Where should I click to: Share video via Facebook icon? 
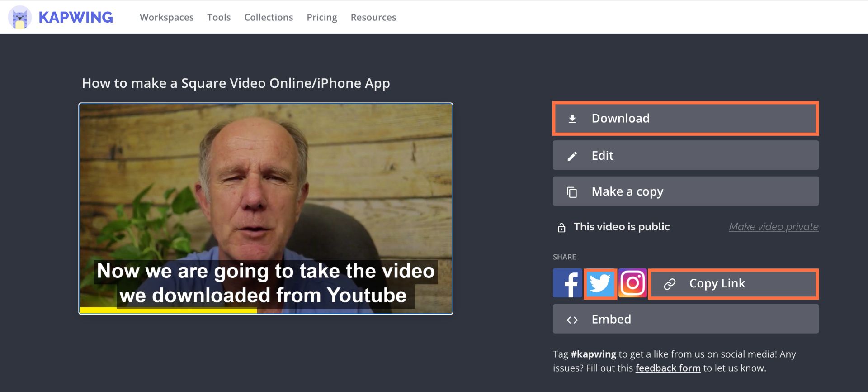coord(567,283)
